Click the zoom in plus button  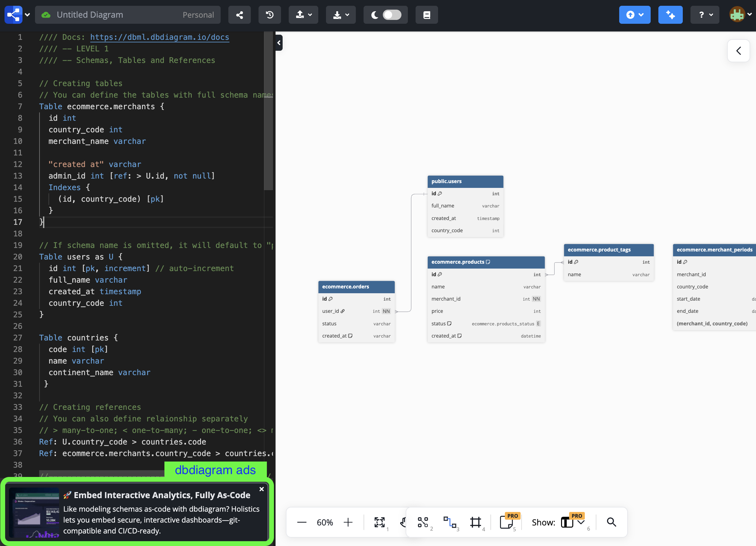[x=348, y=522]
